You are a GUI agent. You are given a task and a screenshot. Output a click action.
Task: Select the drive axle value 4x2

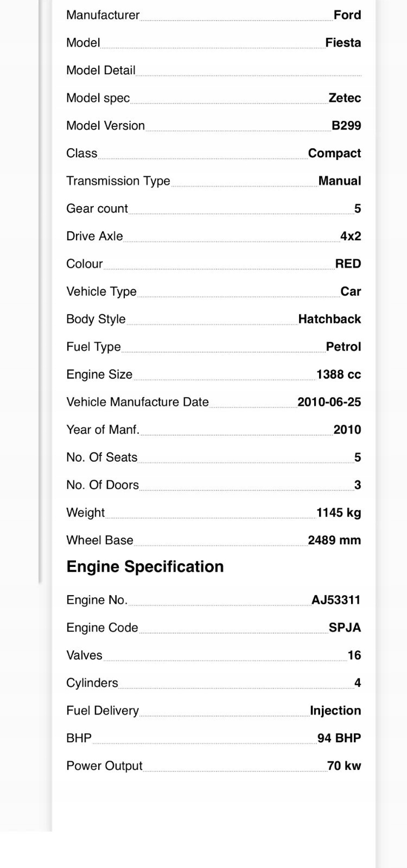[351, 237]
